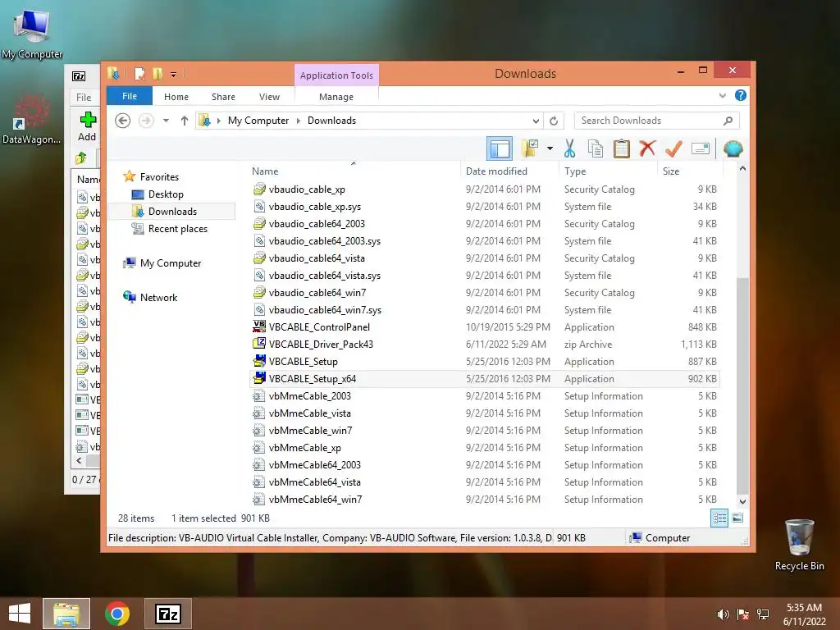The image size is (840, 630).
Task: Click the file list vertical scrollbar
Action: tap(742, 387)
